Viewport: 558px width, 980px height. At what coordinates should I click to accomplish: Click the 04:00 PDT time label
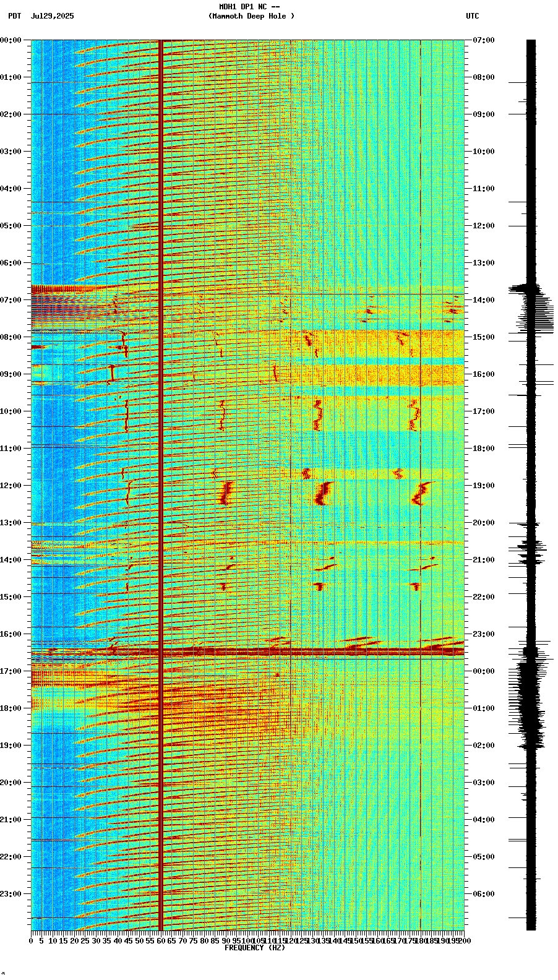(11, 189)
